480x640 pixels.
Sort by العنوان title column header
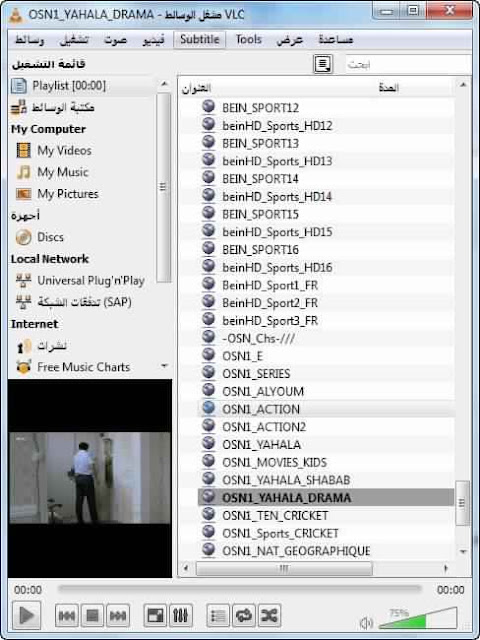(196, 88)
